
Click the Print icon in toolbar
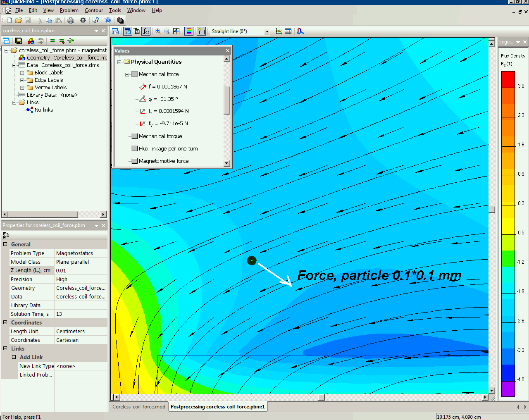click(71, 20)
